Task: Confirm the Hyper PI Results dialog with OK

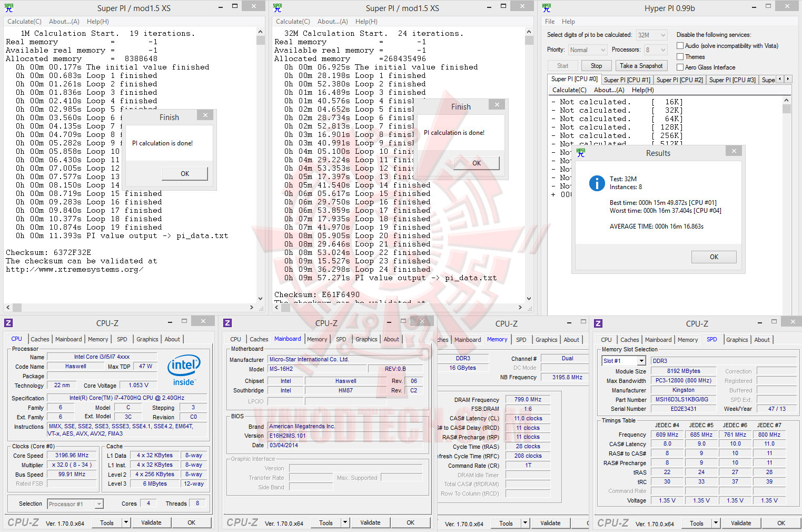Action: pyautogui.click(x=714, y=257)
